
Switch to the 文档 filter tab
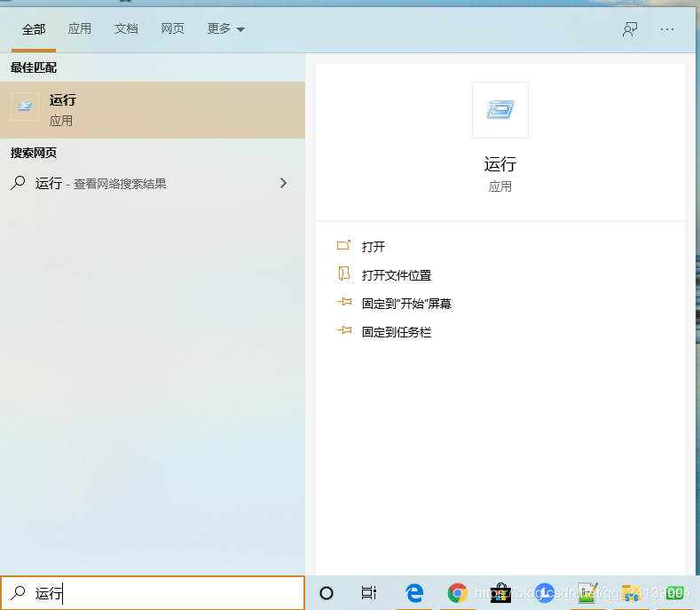click(126, 28)
